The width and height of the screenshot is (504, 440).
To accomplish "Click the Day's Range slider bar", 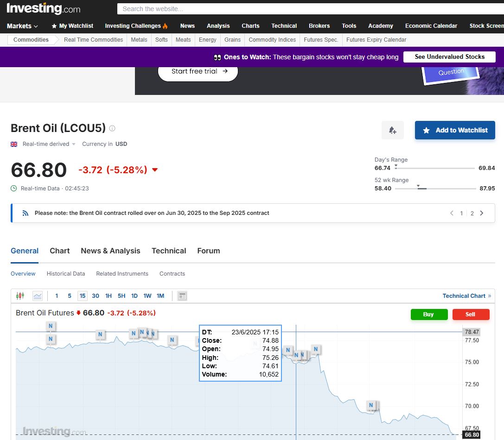I will (434, 168).
